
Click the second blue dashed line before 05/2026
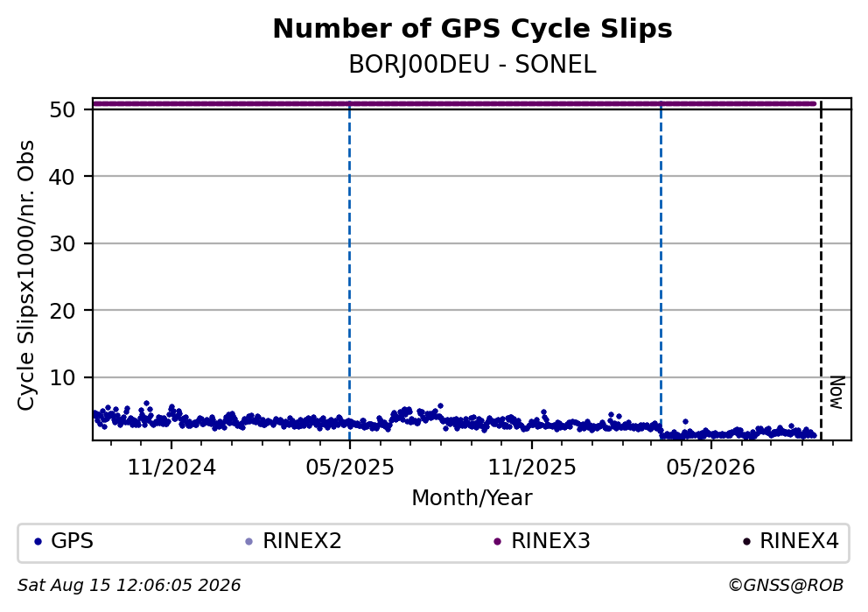661,271
